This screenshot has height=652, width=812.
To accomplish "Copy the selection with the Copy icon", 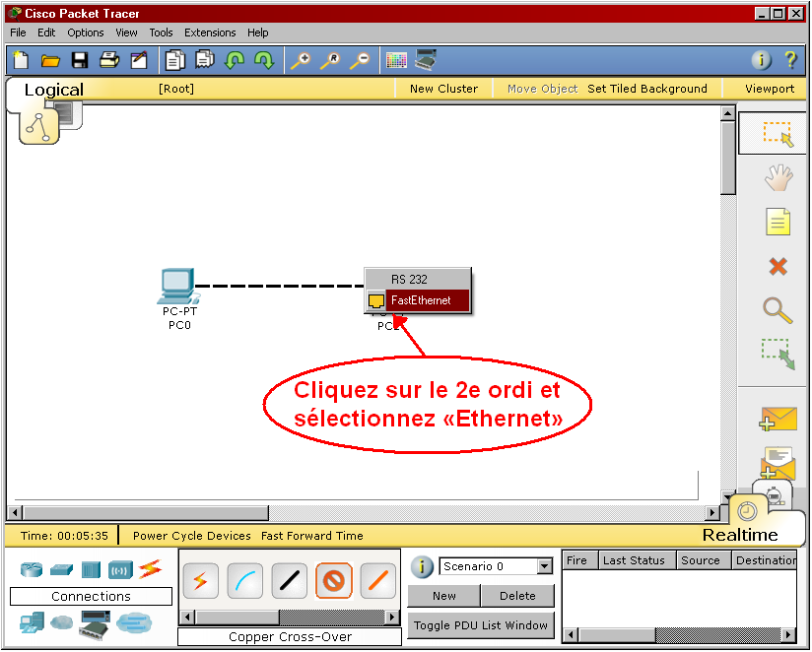I will click(175, 60).
